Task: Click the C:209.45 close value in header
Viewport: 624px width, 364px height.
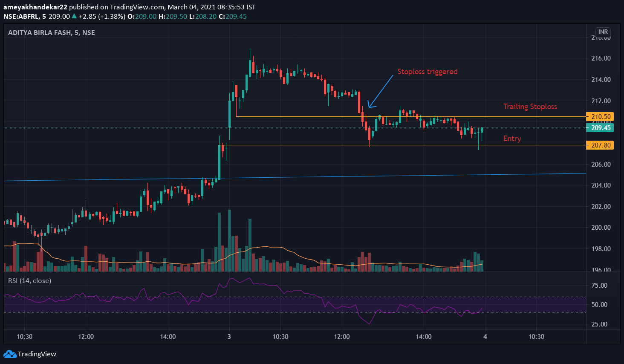Action: coord(233,16)
